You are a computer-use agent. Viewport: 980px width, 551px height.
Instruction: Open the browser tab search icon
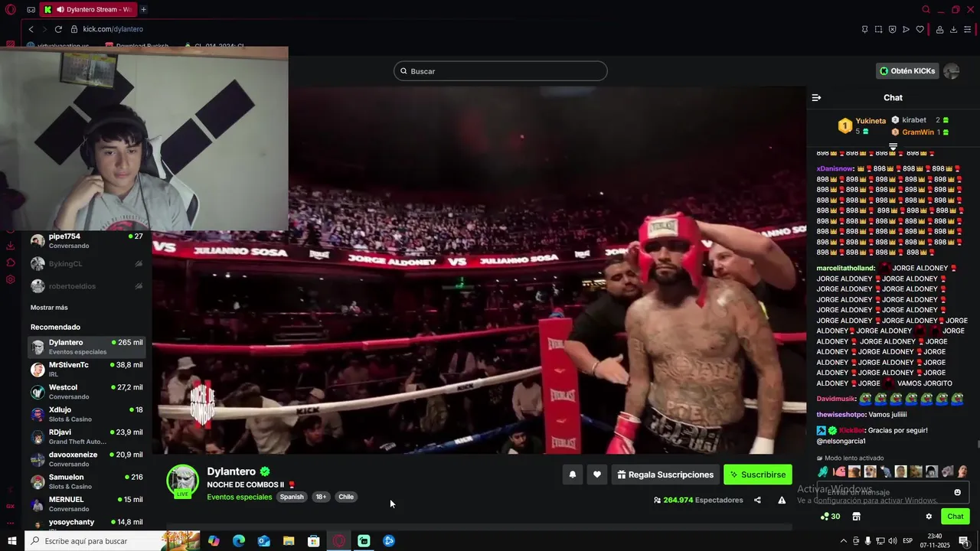tap(926, 10)
